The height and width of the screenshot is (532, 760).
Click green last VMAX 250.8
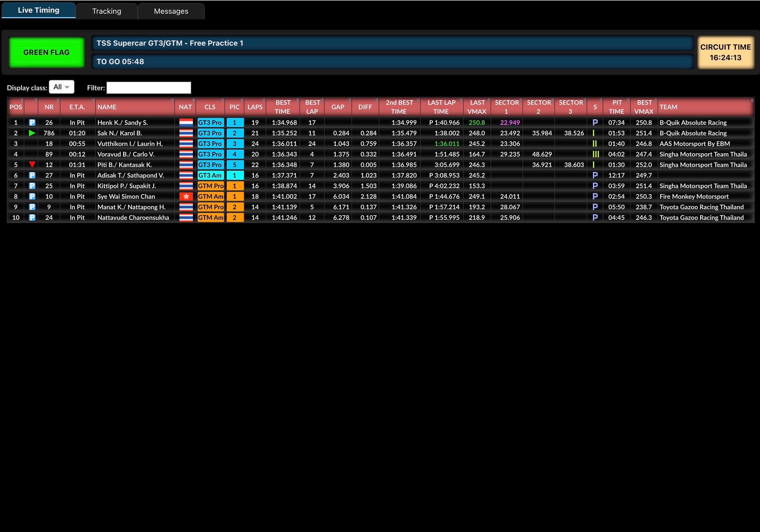pos(477,122)
